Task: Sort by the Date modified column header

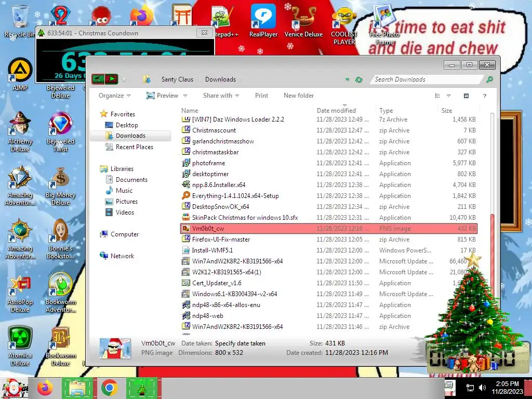Action: (x=344, y=110)
